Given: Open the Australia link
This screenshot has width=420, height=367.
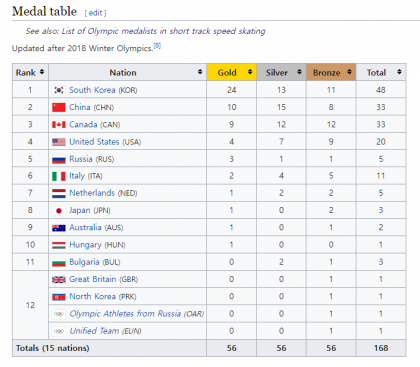Looking at the screenshot, I should 85,228.
